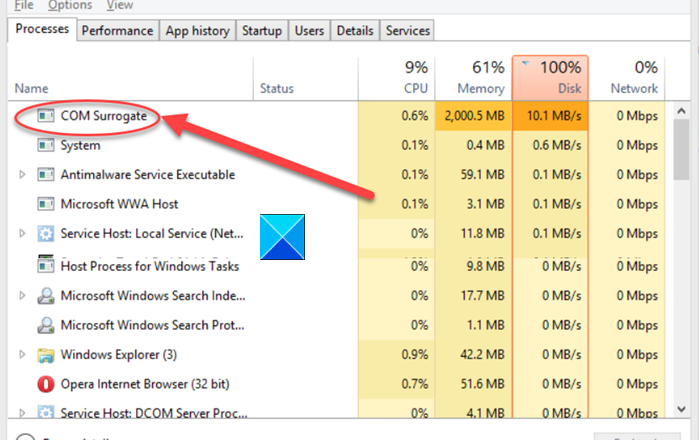The width and height of the screenshot is (699, 440).
Task: Click Windows Explorer CPU value 0.9%
Action: [x=415, y=354]
